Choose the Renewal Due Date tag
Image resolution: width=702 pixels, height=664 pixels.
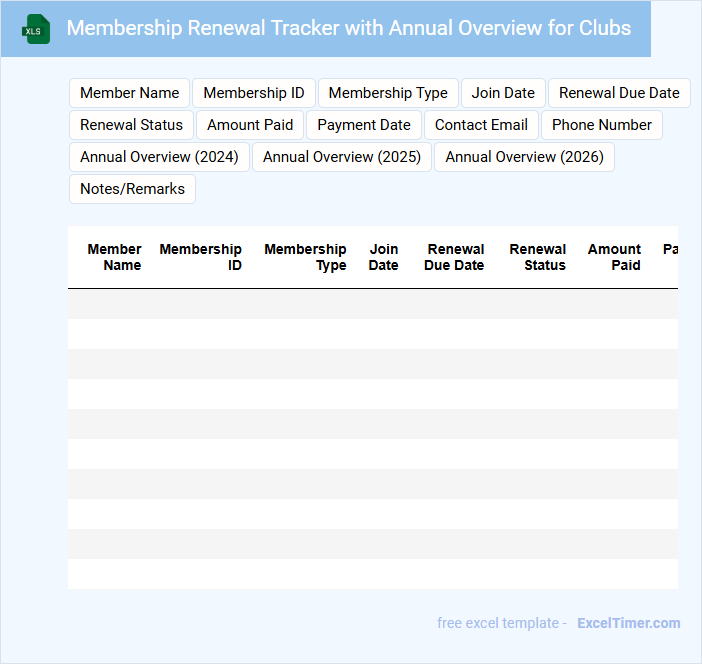pos(619,93)
